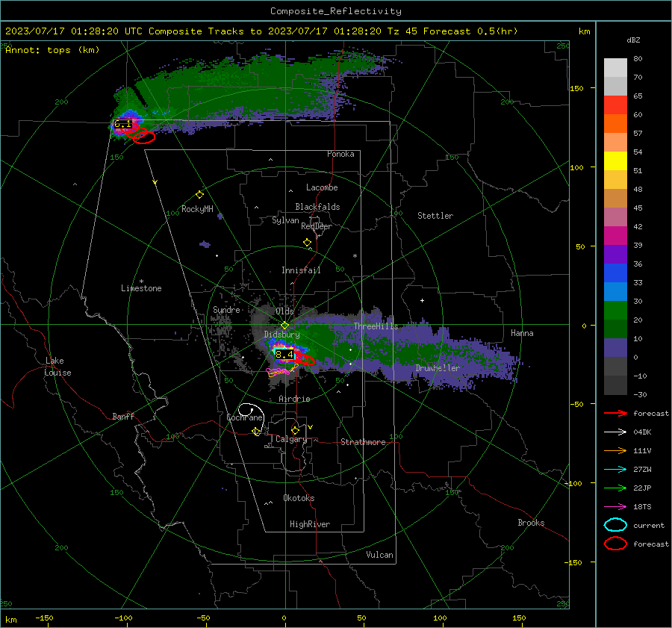Screen dimensions: 672x628
Task: Pick the red 65–60 dBZ swatch
Action: (615, 105)
